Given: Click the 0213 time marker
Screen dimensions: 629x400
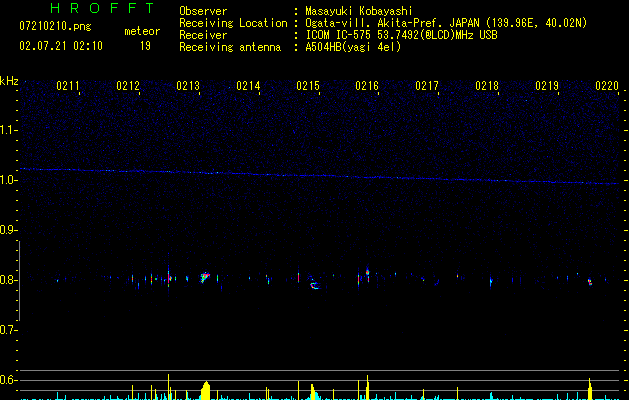Looking at the screenshot, I should [188, 86].
